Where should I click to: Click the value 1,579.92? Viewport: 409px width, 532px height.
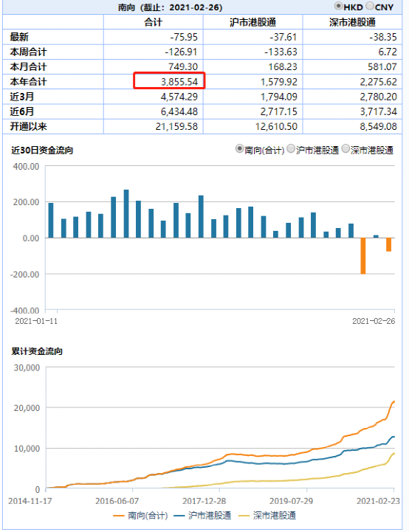tap(279, 82)
